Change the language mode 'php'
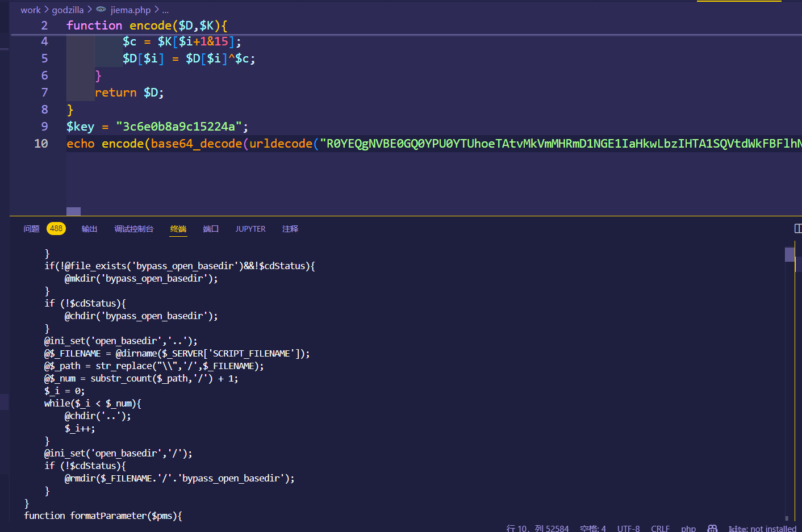 (688, 528)
